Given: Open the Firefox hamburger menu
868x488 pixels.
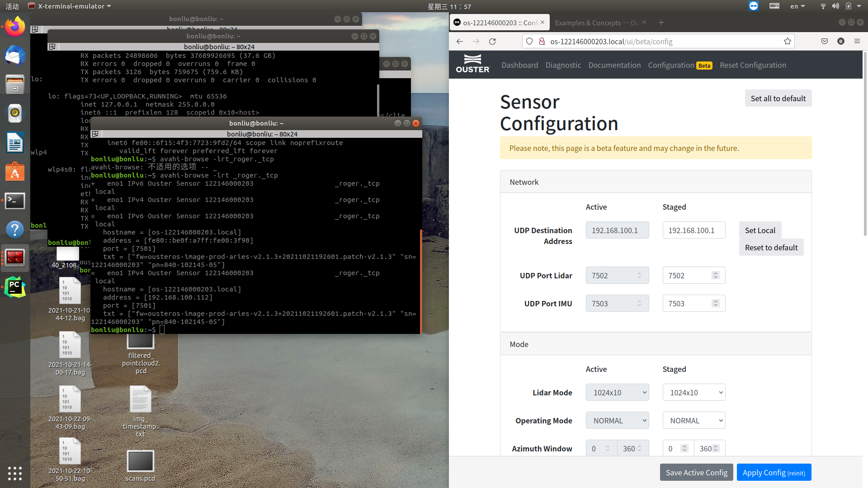Looking at the screenshot, I should coord(857,41).
